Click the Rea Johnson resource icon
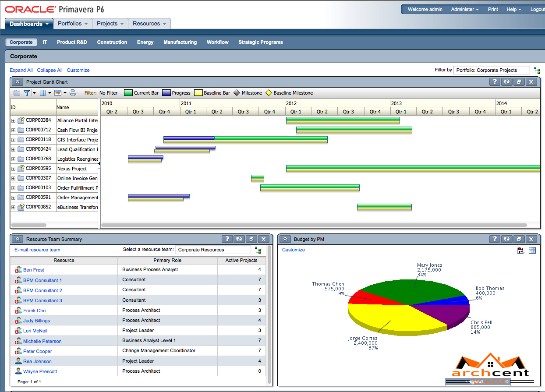Screen dimensions: 545x392 point(18,361)
